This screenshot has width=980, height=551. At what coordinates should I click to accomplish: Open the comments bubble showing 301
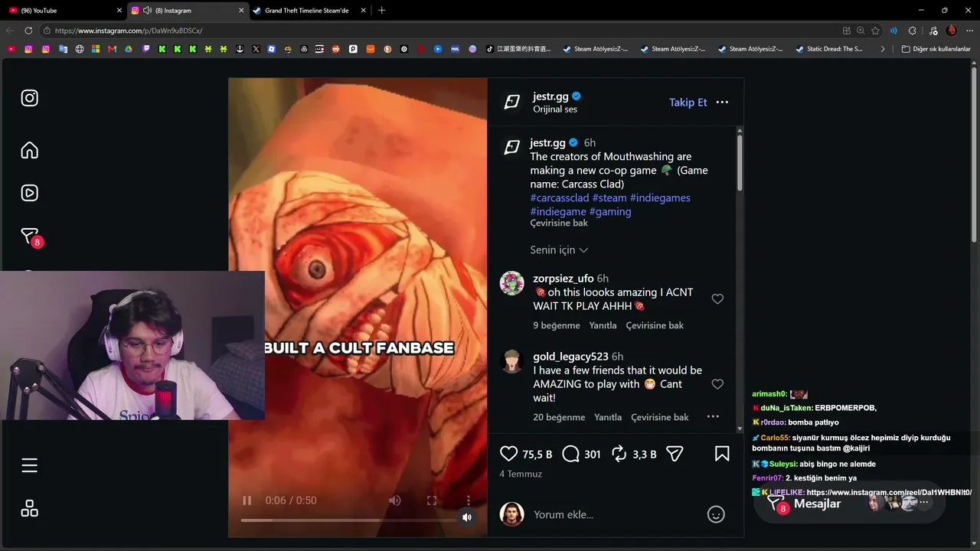pyautogui.click(x=570, y=454)
